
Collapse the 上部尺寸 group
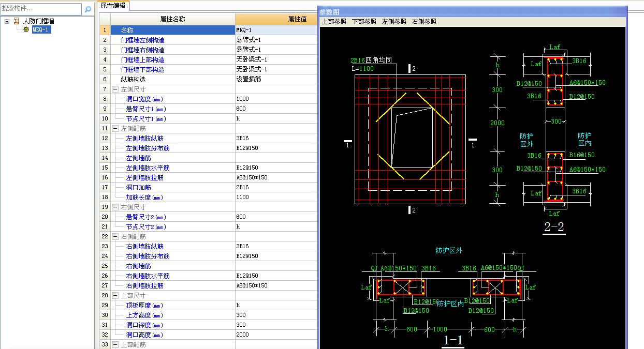[x=115, y=296]
